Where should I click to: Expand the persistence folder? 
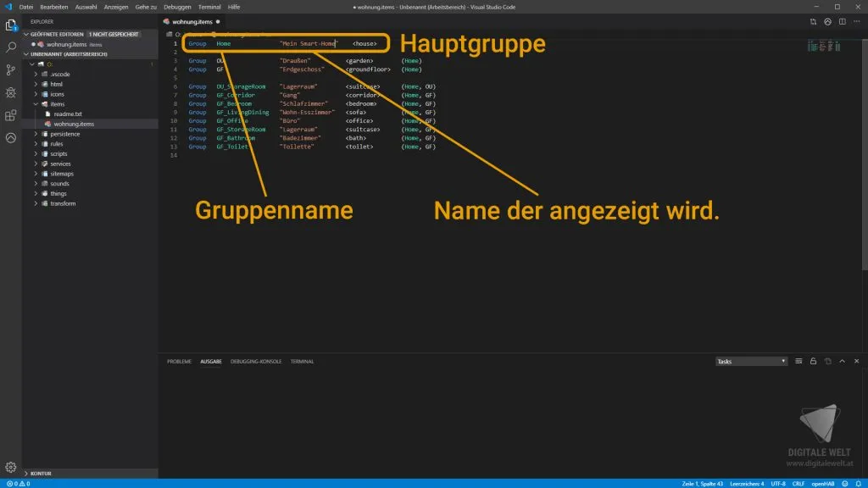64,134
